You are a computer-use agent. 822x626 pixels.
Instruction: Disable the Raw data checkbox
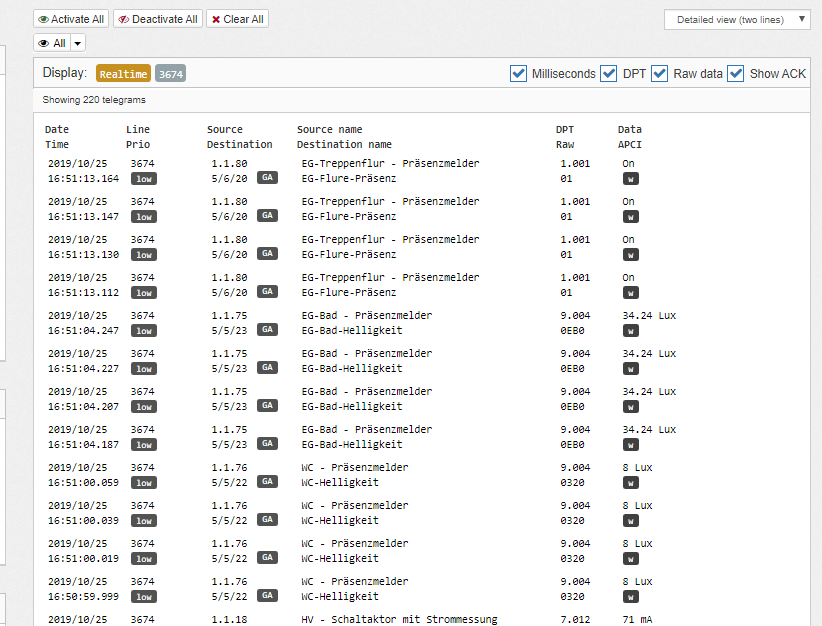tap(659, 73)
